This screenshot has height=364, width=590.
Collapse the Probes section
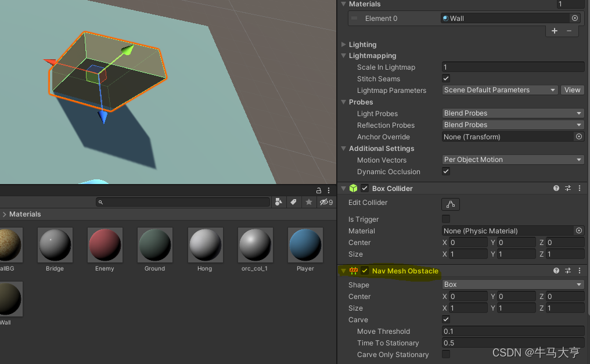(343, 102)
